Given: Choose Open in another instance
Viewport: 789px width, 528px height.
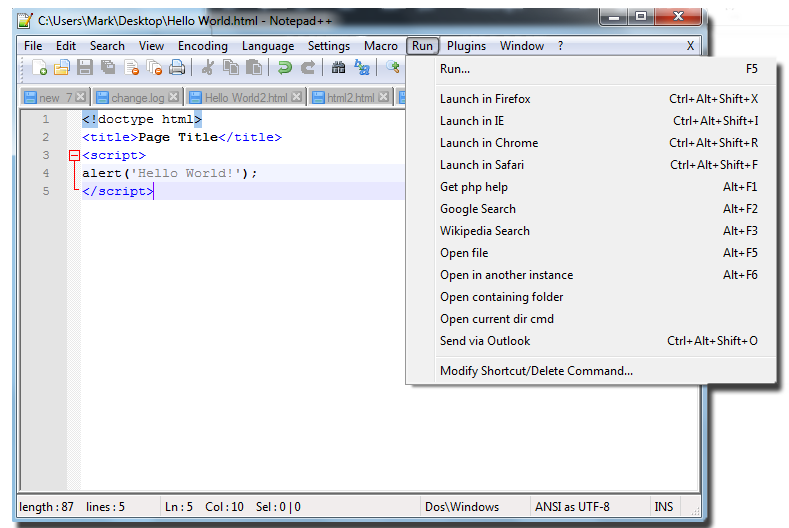Looking at the screenshot, I should [591, 275].
